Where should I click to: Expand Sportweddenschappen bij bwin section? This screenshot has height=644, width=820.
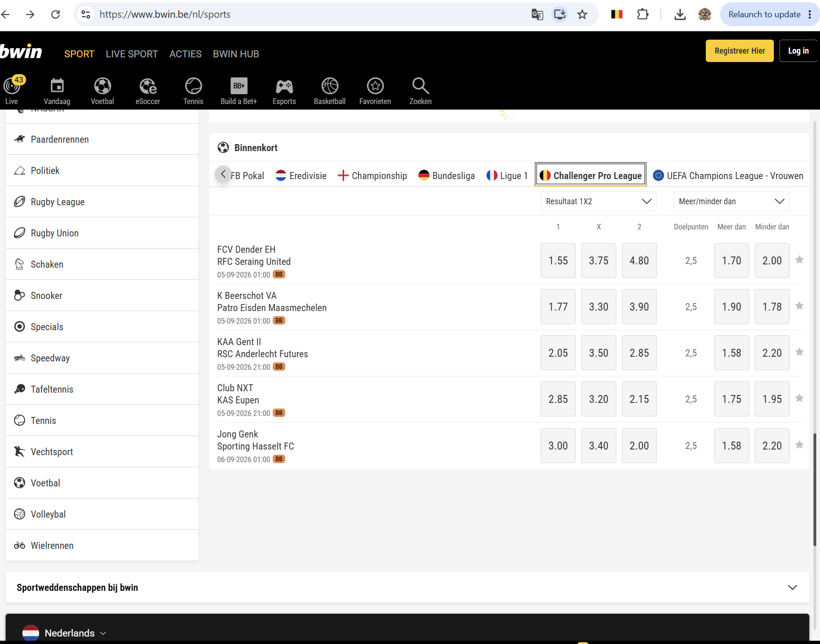[407, 587]
